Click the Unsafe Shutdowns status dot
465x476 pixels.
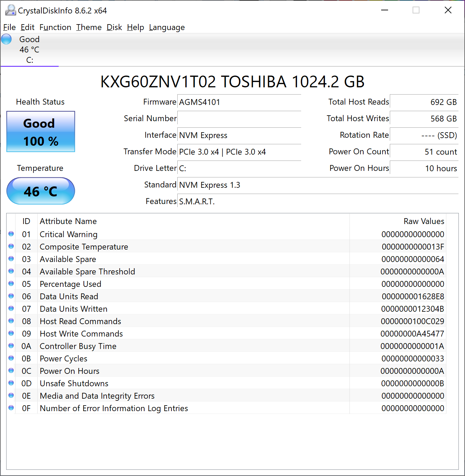[11, 383]
